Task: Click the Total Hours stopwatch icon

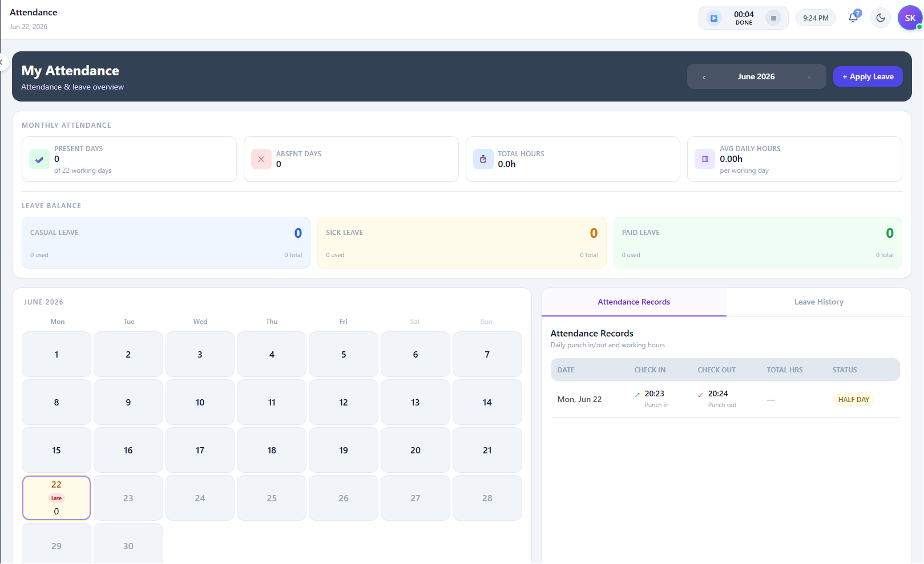Action: (x=483, y=159)
